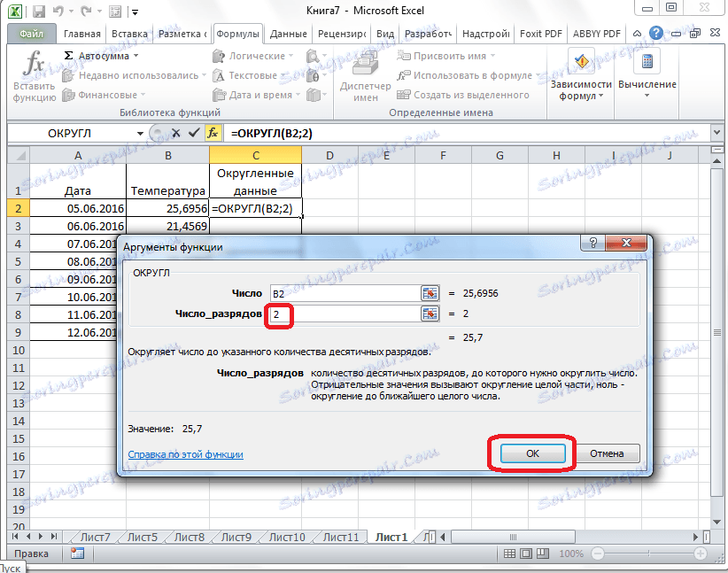Open the Customize Quick Access Toolbar dropdown
The height and width of the screenshot is (573, 728).
[x=135, y=12]
